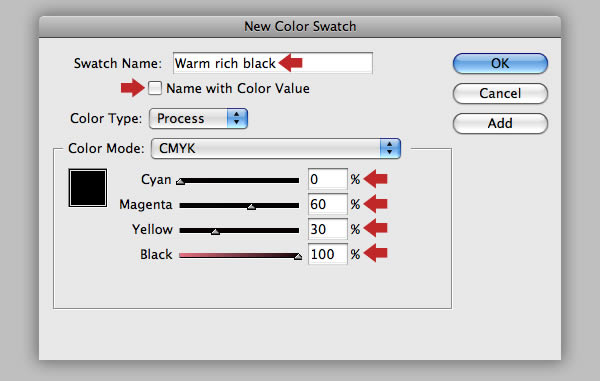Click the Cyan label text

point(156,179)
